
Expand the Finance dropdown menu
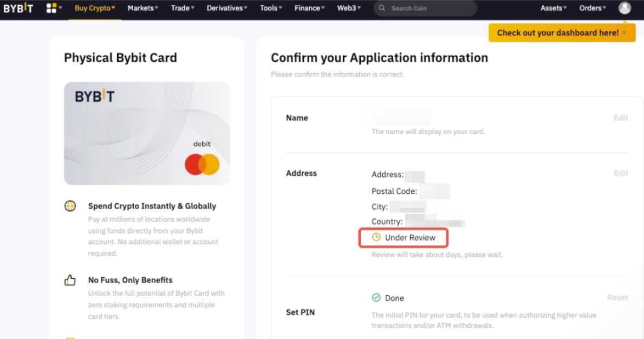(x=309, y=8)
